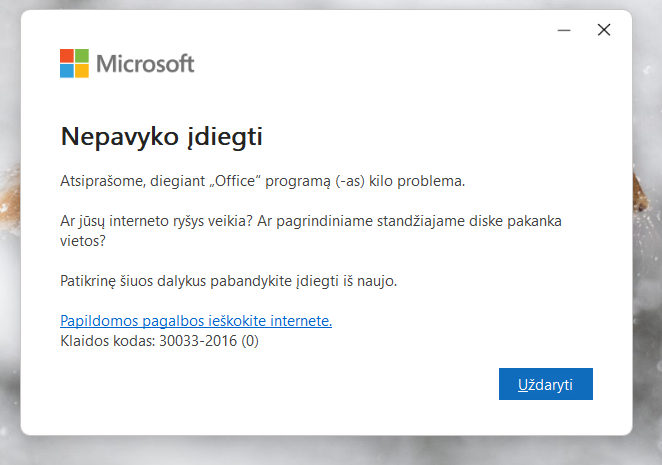Screen dimensions: 662x465
Task: Select the error number 30033-2016
Action: (x=198, y=340)
